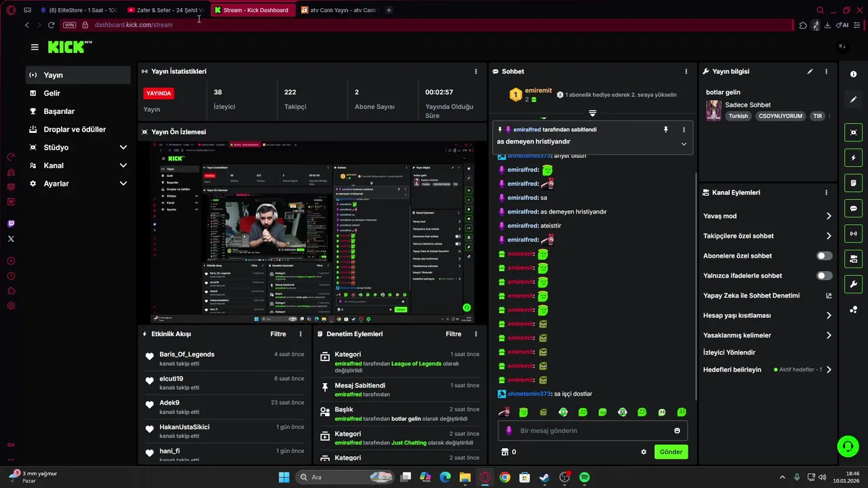Click the pencil edit icon in the right toolbar
This screenshot has height=488, width=868.
[x=853, y=100]
